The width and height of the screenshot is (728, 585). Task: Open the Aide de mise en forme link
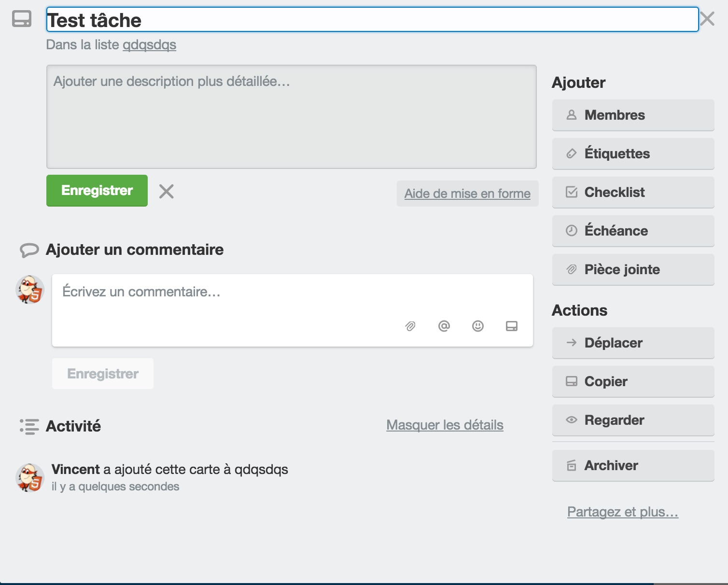[467, 194]
